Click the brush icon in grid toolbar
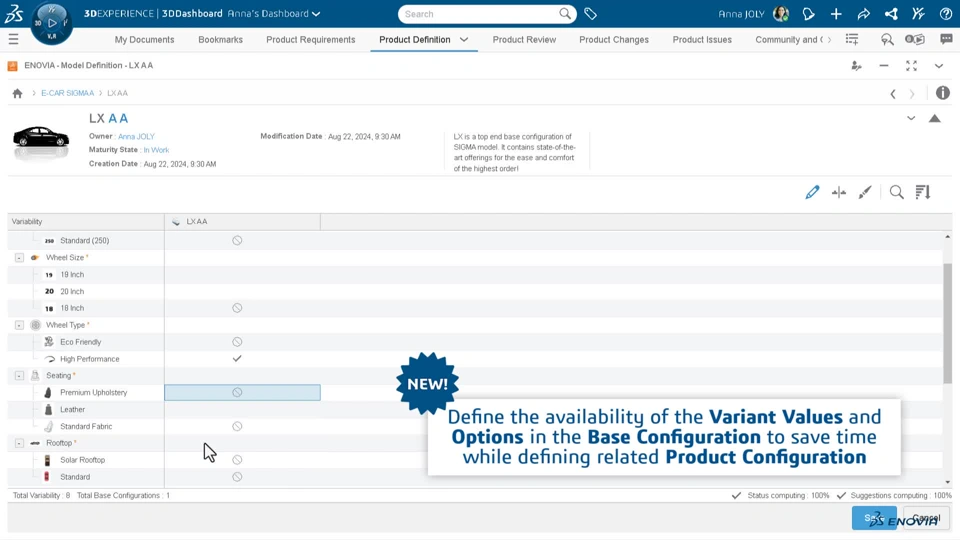The height and width of the screenshot is (540, 960). point(864,192)
